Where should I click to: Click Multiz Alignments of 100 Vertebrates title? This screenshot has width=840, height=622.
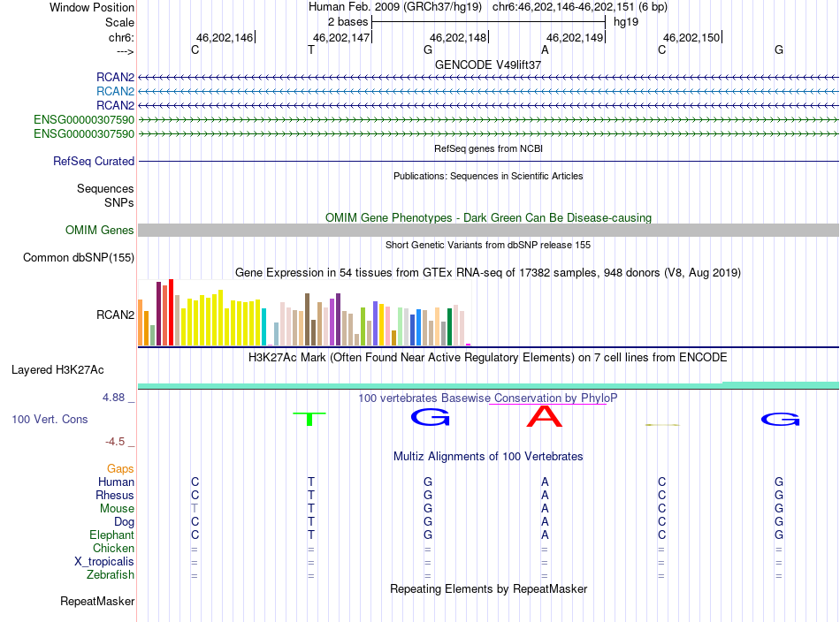[x=488, y=456]
